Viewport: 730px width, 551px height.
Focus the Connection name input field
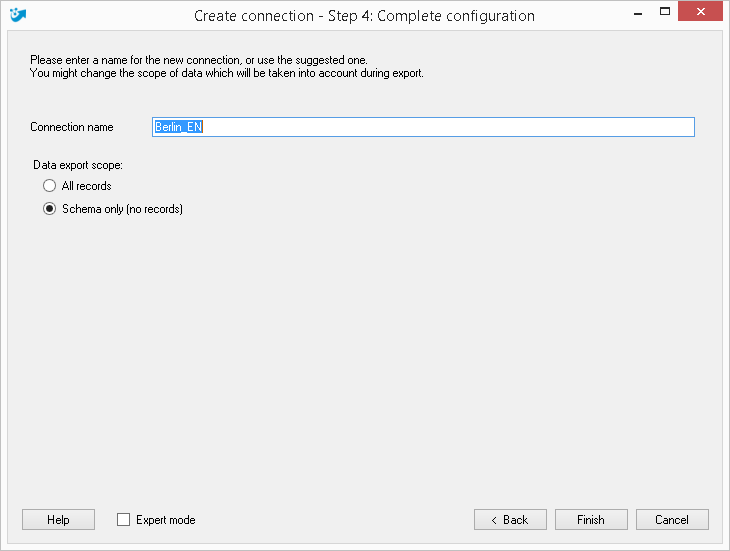[423, 127]
